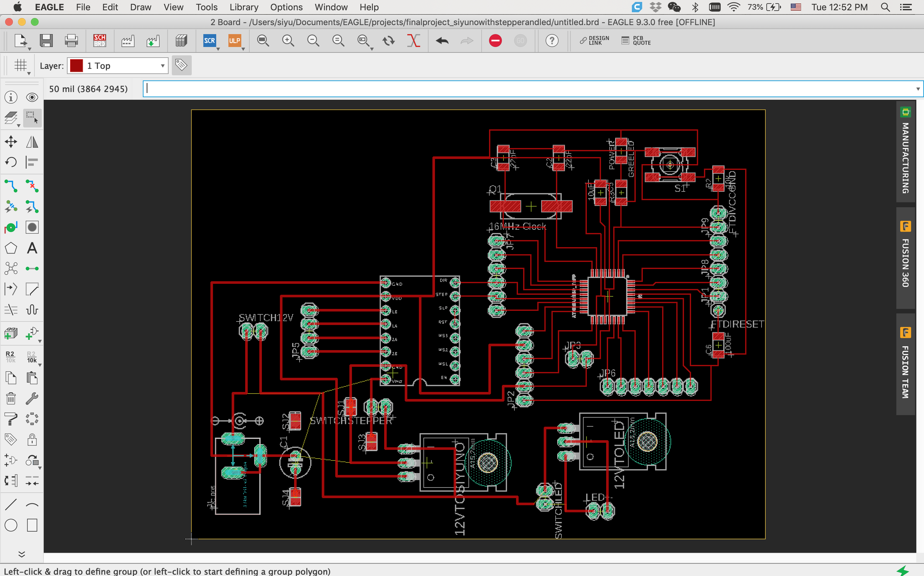Select the Line draw tool
This screenshot has height=576, width=924.
click(x=11, y=505)
